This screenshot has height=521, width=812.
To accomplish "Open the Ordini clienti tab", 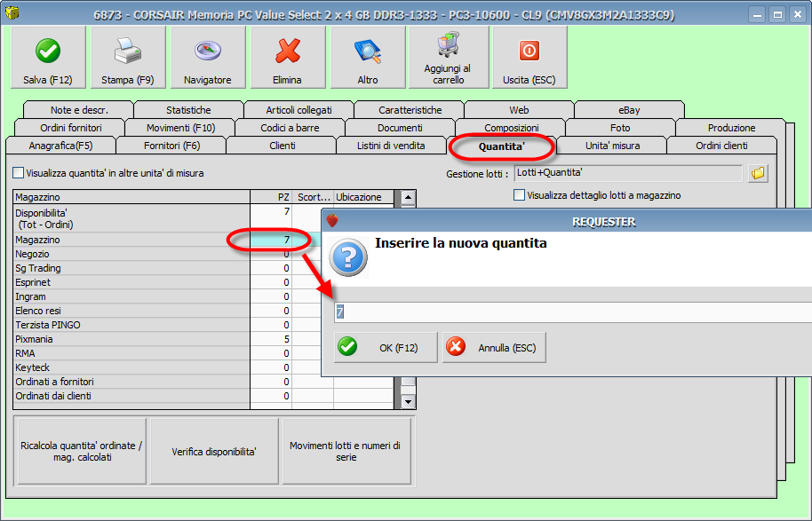I will [x=721, y=146].
